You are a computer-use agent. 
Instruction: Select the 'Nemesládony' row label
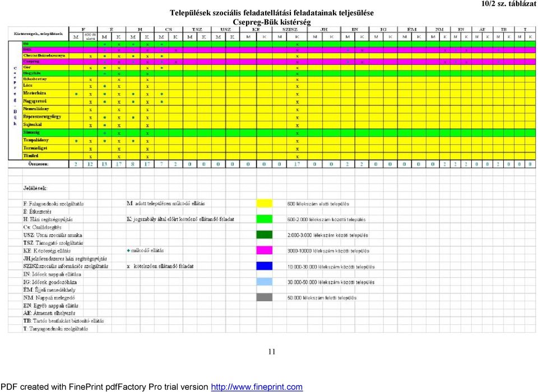point(36,109)
